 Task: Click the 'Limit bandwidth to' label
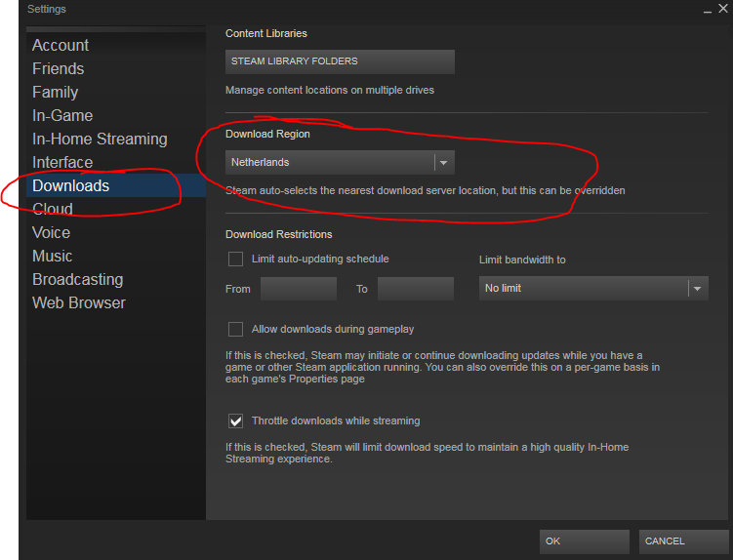point(522,260)
